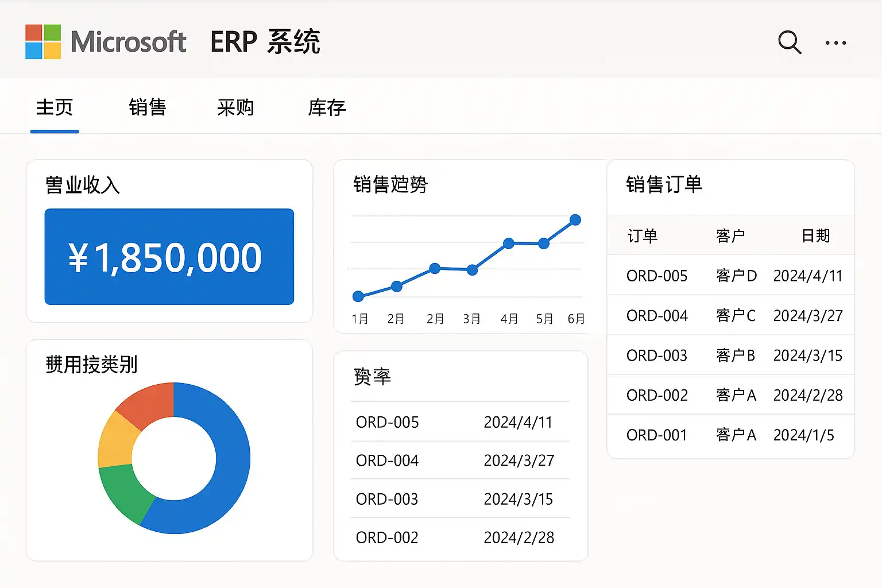Click the 1月 data point on trend chart
Viewport: 882px width, 588px height.
click(x=358, y=296)
